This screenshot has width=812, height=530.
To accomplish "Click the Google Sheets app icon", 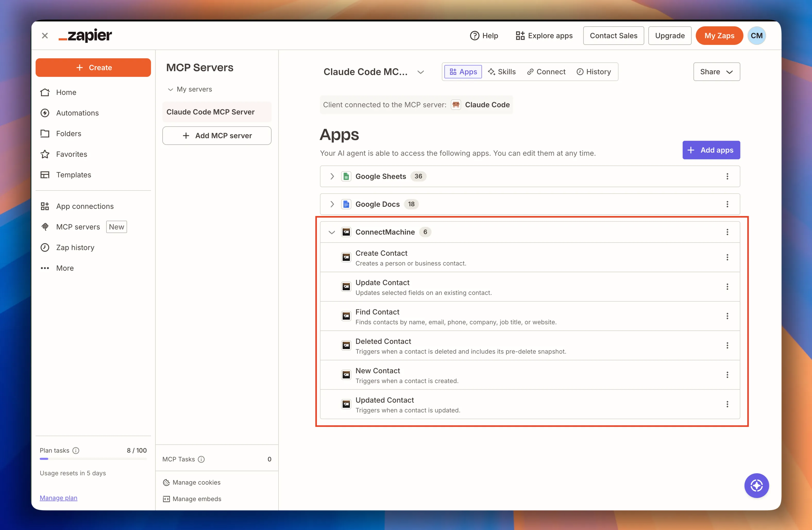I will coord(346,176).
